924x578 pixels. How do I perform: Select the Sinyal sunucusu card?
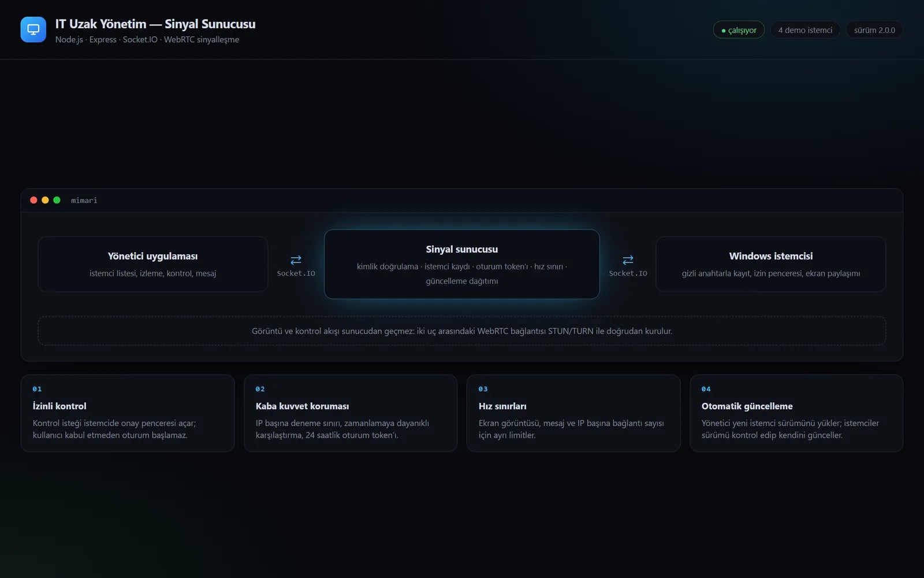click(x=462, y=264)
